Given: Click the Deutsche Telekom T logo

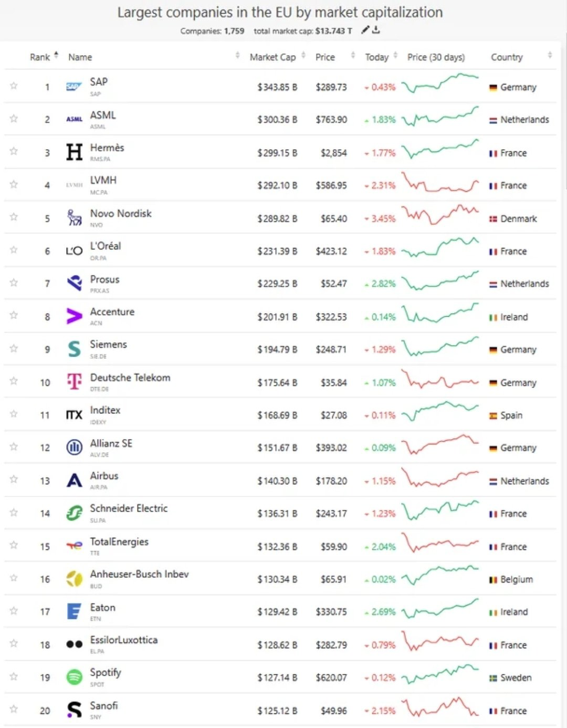Looking at the screenshot, I should click(74, 381).
